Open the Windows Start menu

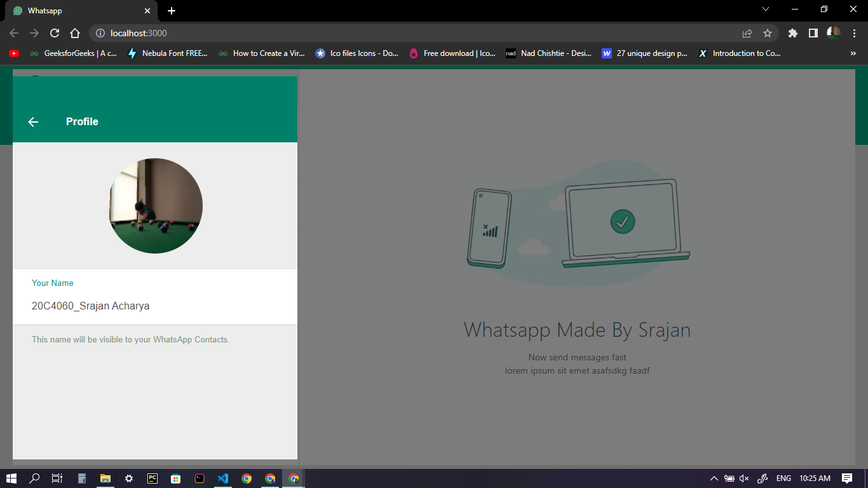click(x=11, y=478)
